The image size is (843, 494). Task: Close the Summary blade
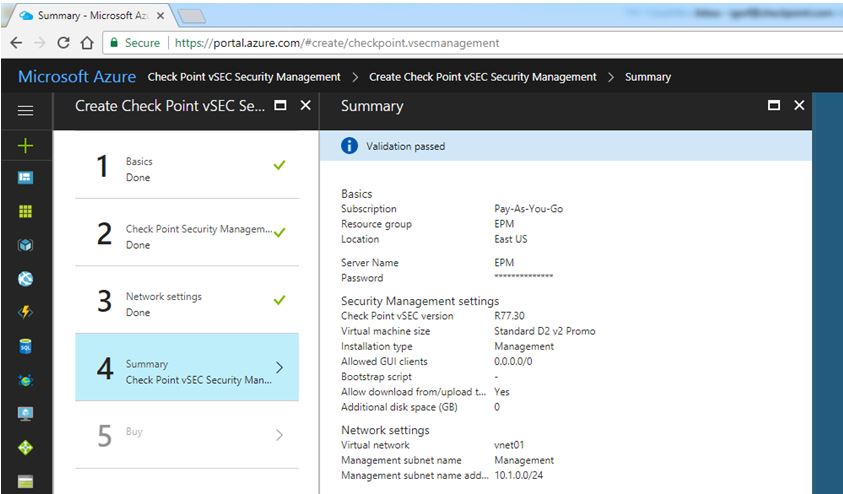799,105
